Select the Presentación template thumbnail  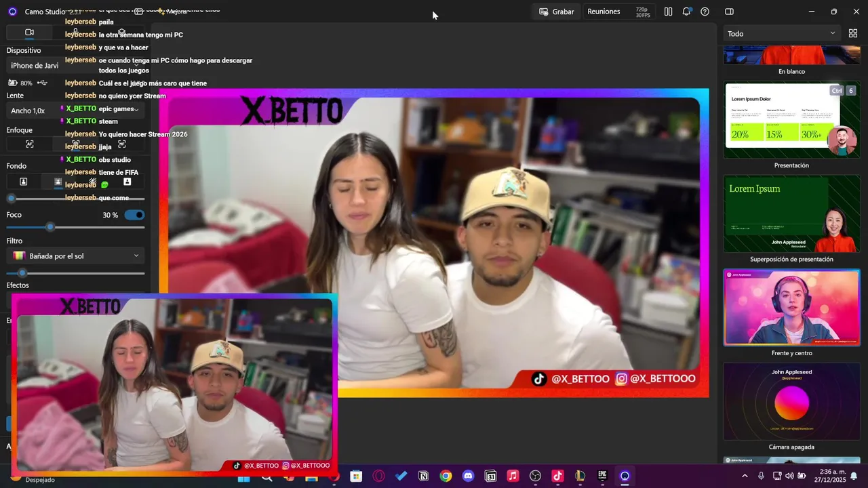click(x=791, y=120)
